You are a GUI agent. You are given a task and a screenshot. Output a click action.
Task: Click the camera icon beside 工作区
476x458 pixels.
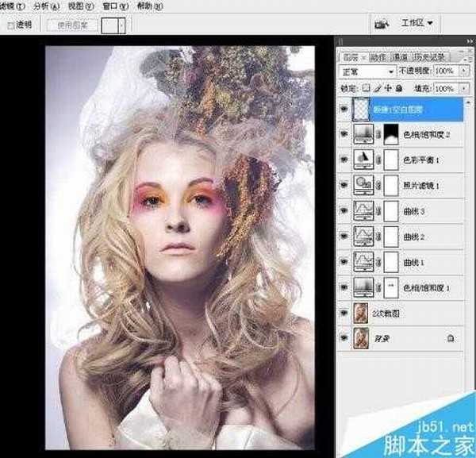[x=382, y=23]
